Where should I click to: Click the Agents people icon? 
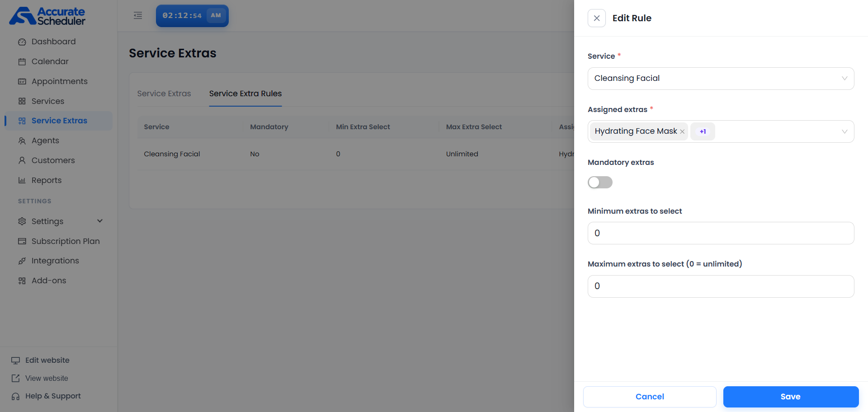coord(22,141)
